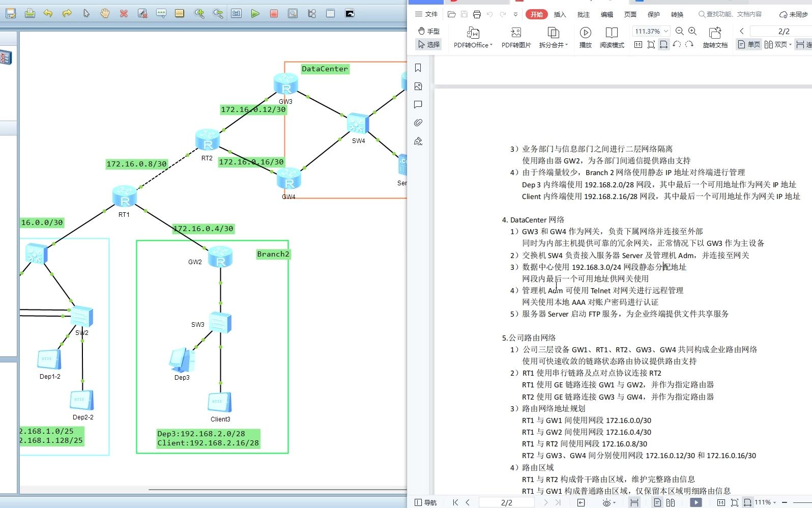Select the arrow pointer tool in eNSP
Image resolution: width=812 pixels, height=508 pixels.
[86, 14]
